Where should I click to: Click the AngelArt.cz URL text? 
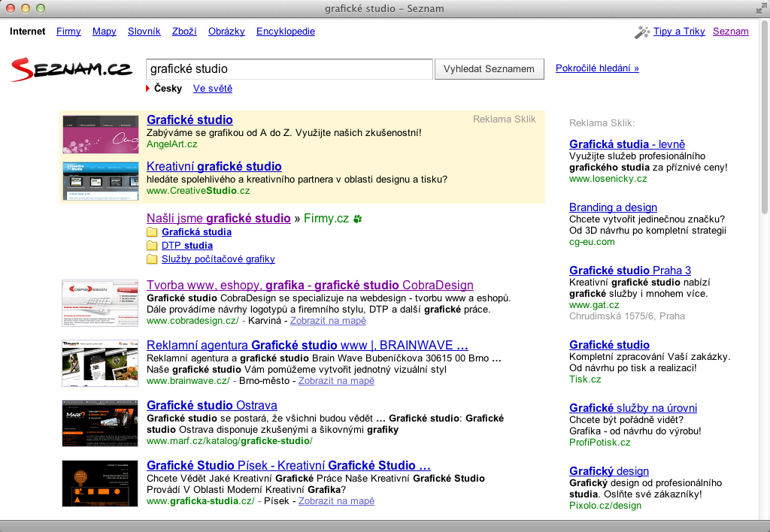[172, 144]
